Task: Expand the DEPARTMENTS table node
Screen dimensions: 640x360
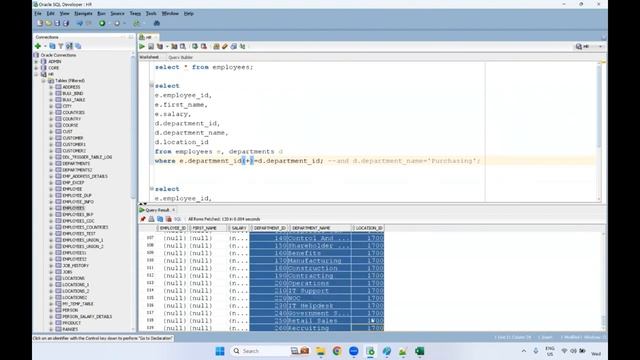Action: coord(51,164)
